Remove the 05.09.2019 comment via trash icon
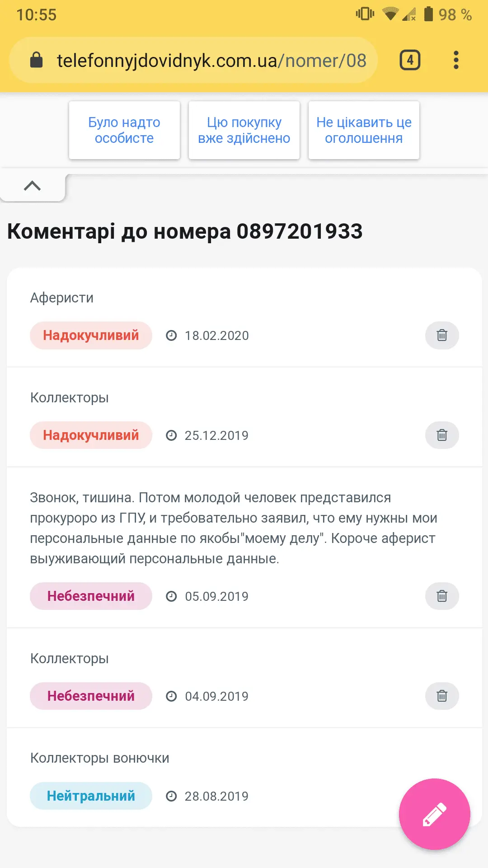Image resolution: width=488 pixels, height=868 pixels. pos(442,596)
